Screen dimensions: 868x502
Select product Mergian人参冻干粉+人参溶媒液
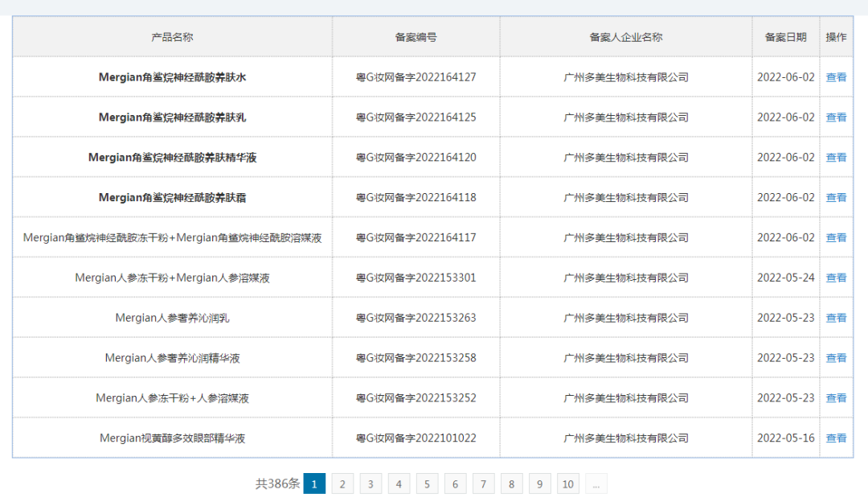pos(172,398)
